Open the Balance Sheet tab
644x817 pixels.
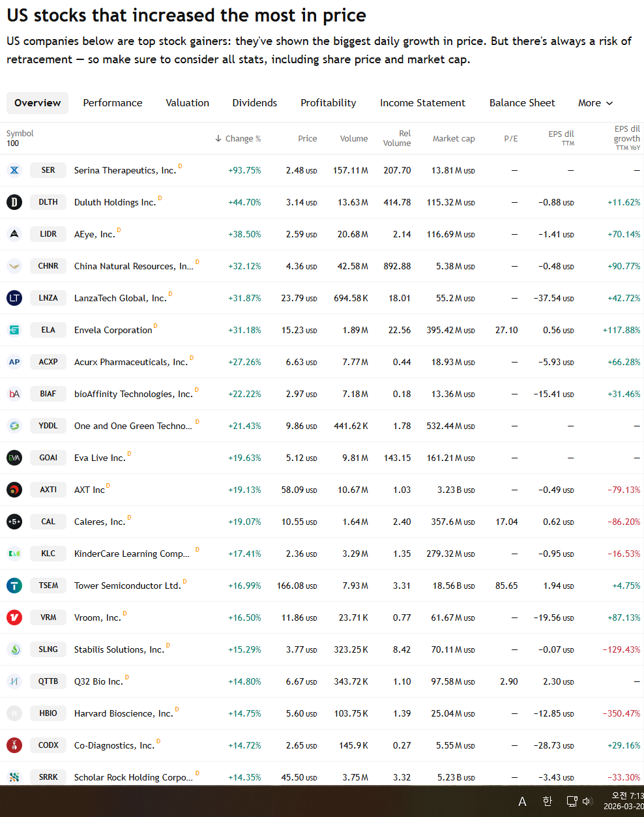522,103
